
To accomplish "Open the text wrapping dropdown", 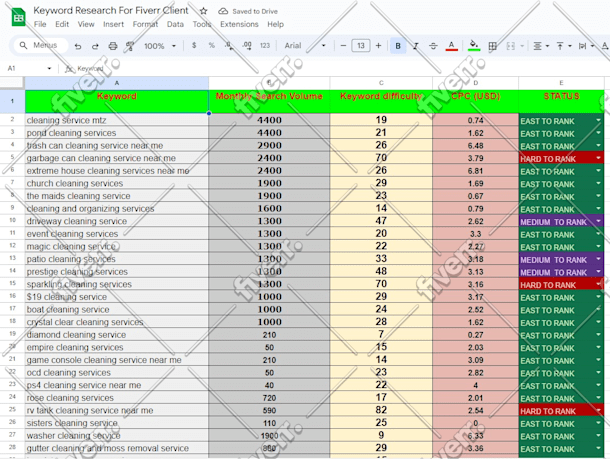I will pyautogui.click(x=586, y=46).
